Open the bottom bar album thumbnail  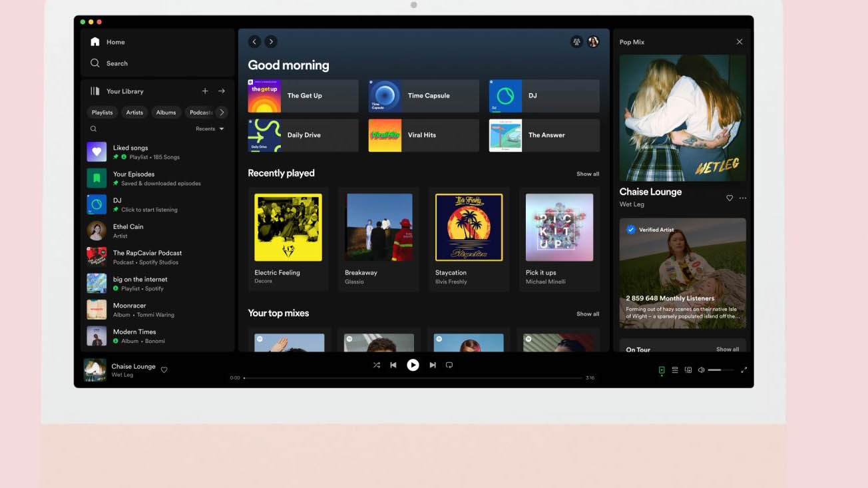click(x=95, y=370)
